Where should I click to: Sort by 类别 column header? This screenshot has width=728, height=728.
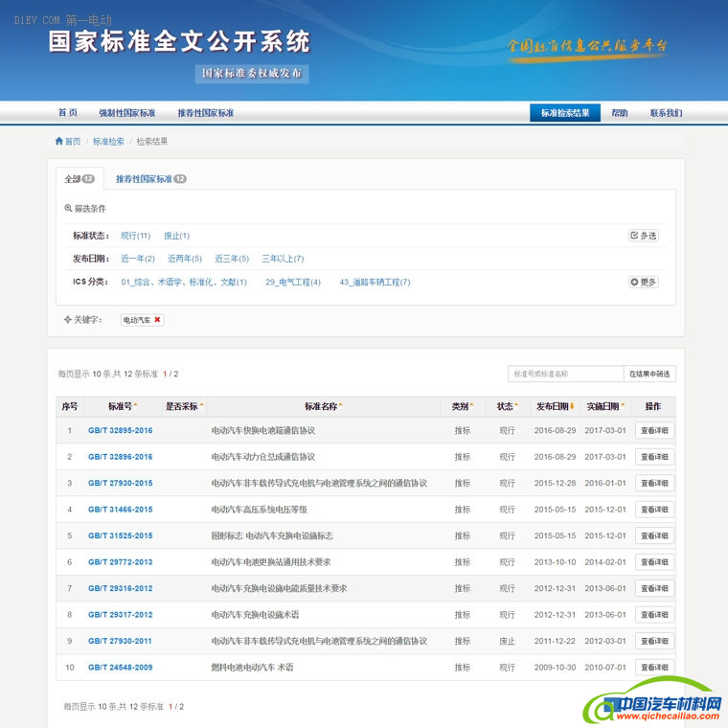pyautogui.click(x=462, y=407)
